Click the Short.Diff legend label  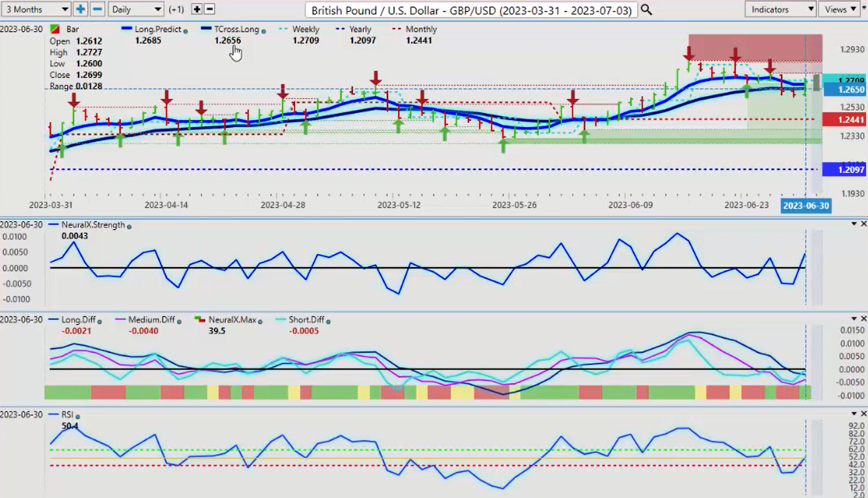click(307, 320)
